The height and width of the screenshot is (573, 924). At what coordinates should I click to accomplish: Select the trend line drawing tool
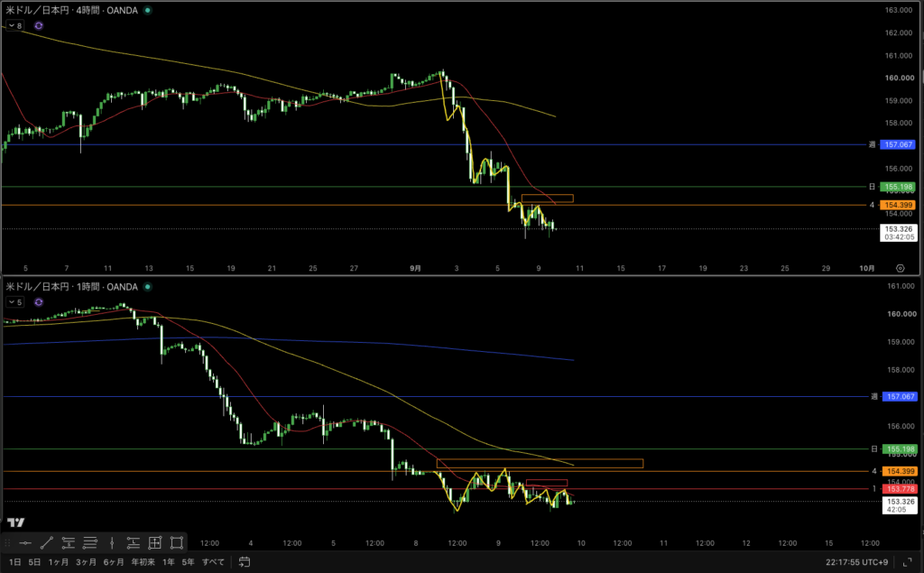click(x=47, y=543)
